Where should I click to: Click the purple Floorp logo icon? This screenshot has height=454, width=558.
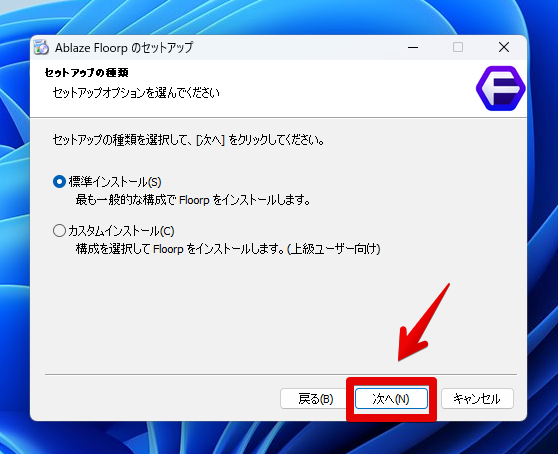[x=501, y=88]
